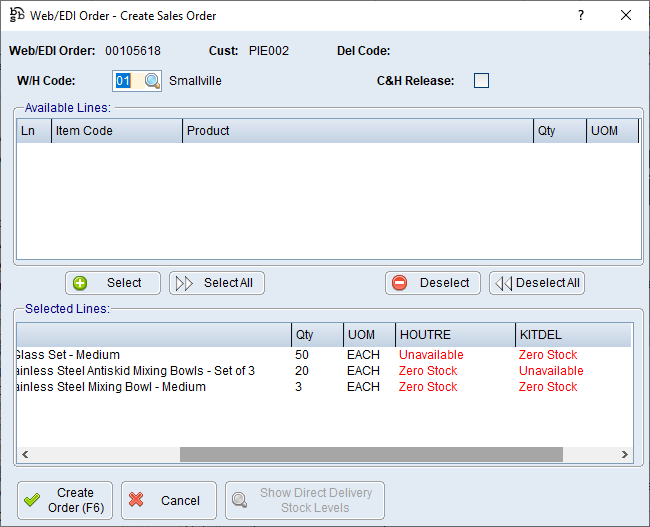Click the green plus Select icon
Viewport: 650px width, 527px height.
[81, 283]
